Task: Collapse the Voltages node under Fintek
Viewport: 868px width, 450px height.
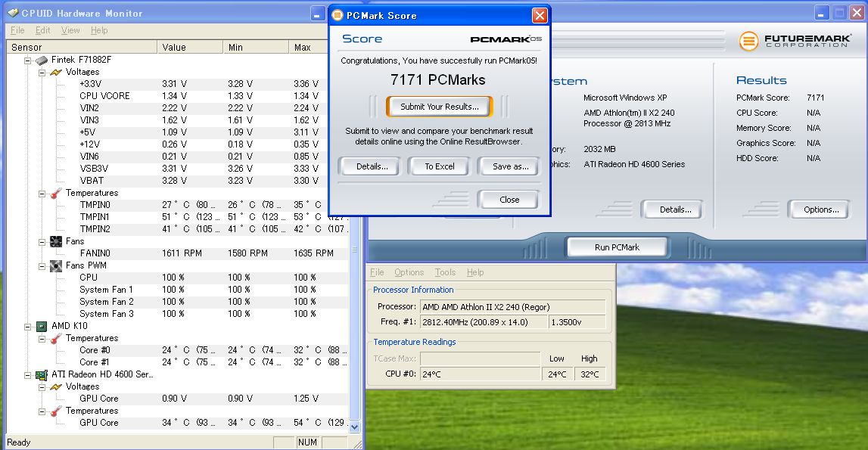Action: pyautogui.click(x=42, y=72)
